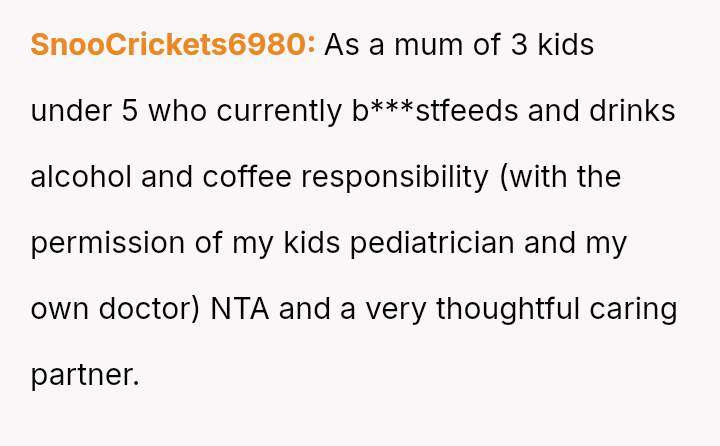Viewport: 720px width, 446px height.
Task: Open the SnooCrickets6980 user profile
Action: (172, 45)
